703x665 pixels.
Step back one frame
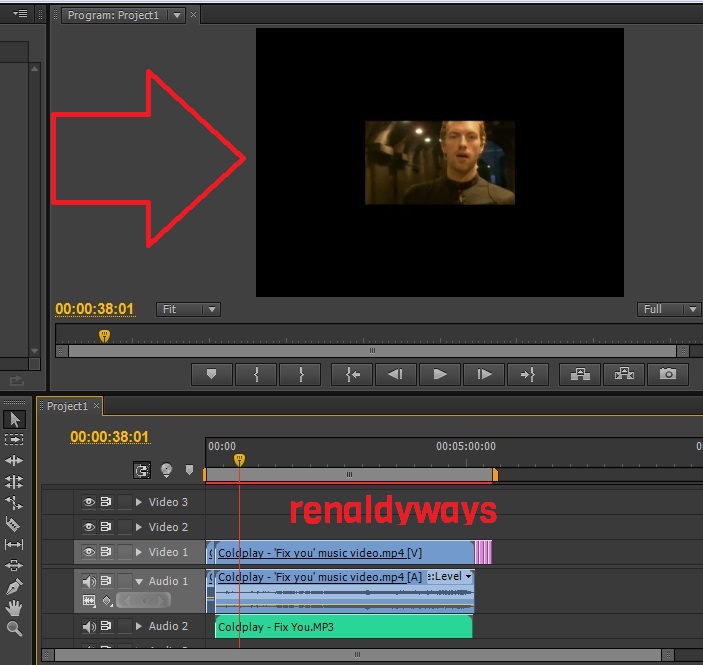tap(395, 374)
